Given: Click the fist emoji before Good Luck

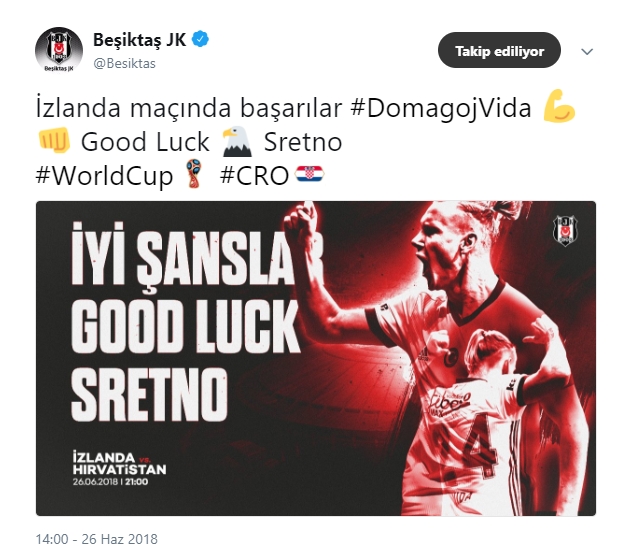Looking at the screenshot, I should [54, 140].
